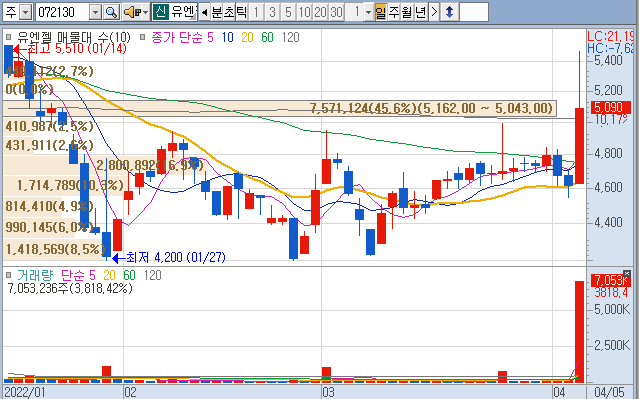Screen dimensions: 639x399
Task: Click the green 신 badge icon
Action: click(160, 12)
